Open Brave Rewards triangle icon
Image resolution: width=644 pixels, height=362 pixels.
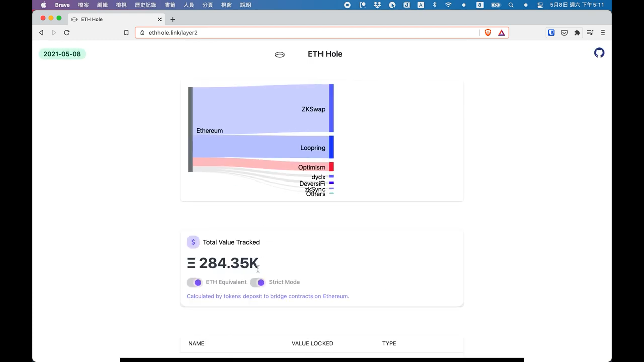click(502, 33)
